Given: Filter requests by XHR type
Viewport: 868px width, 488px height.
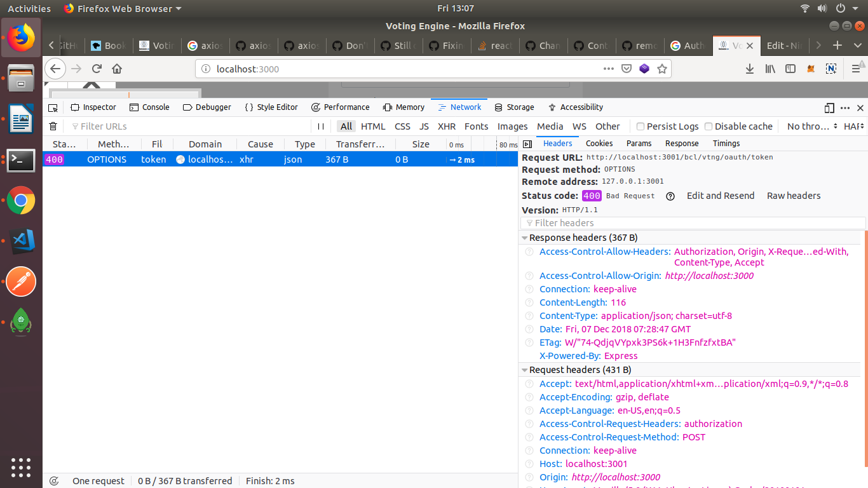Looking at the screenshot, I should point(447,126).
